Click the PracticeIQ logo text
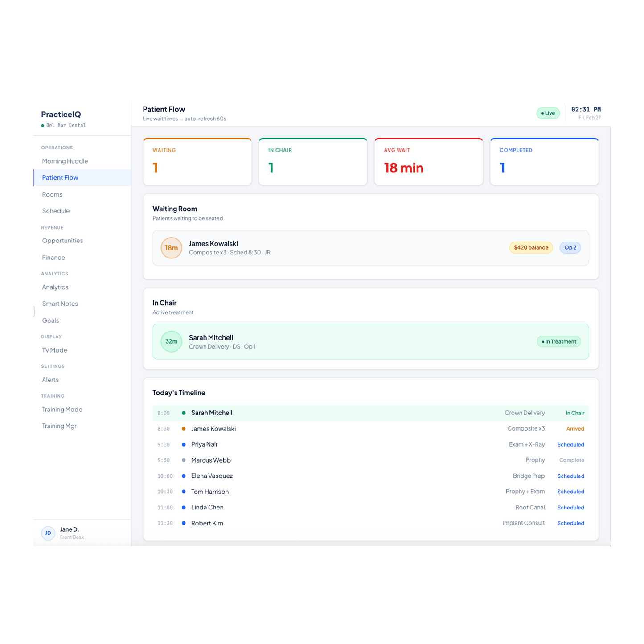Viewport: 644px width, 644px height. click(61, 115)
